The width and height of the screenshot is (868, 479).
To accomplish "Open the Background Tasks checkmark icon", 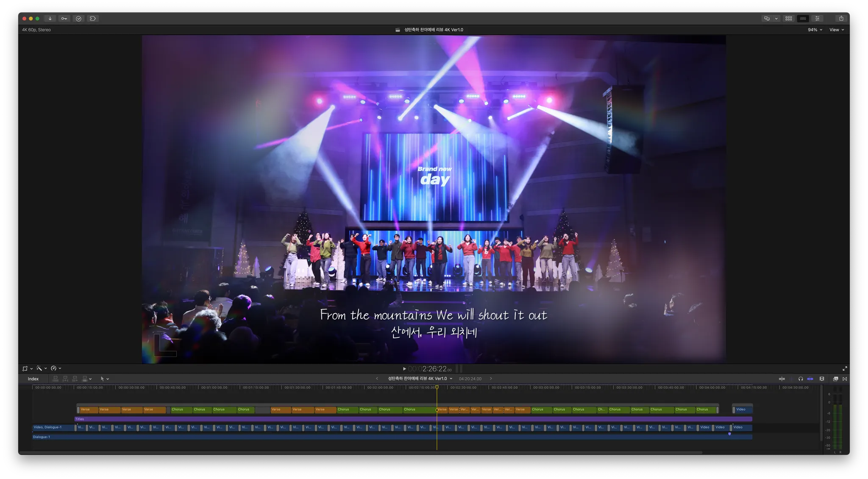I will click(x=78, y=19).
